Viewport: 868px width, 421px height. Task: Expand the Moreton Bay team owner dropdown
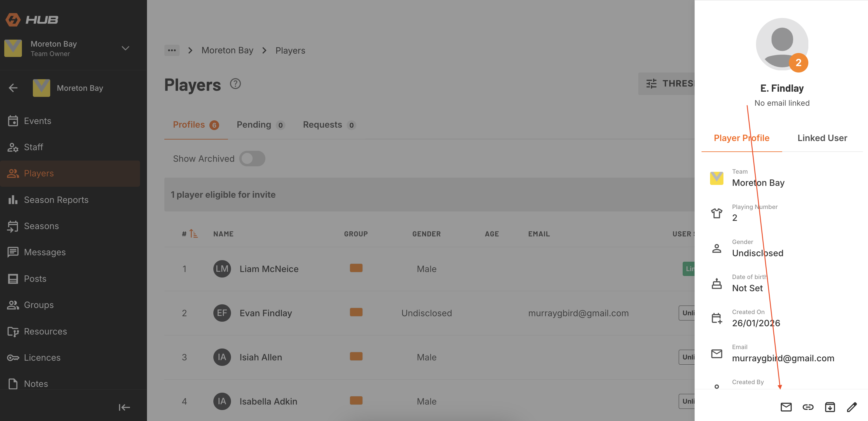point(125,48)
